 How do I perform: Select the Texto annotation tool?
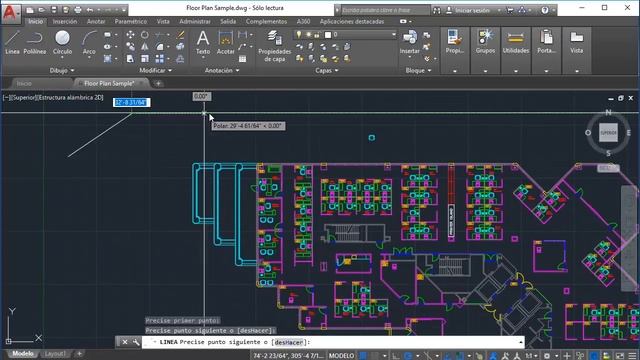pos(203,42)
